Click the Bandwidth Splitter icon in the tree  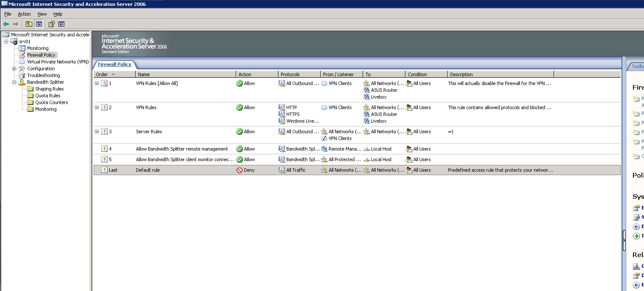(x=22, y=82)
